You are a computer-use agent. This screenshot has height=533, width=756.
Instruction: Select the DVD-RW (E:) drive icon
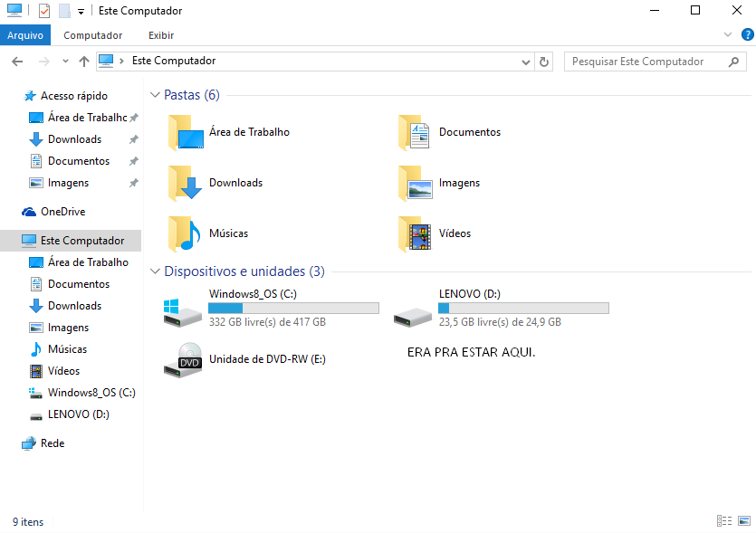[x=183, y=360]
